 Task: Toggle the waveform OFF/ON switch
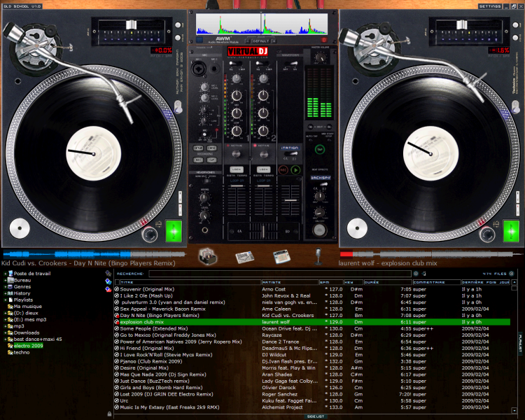click(290, 63)
